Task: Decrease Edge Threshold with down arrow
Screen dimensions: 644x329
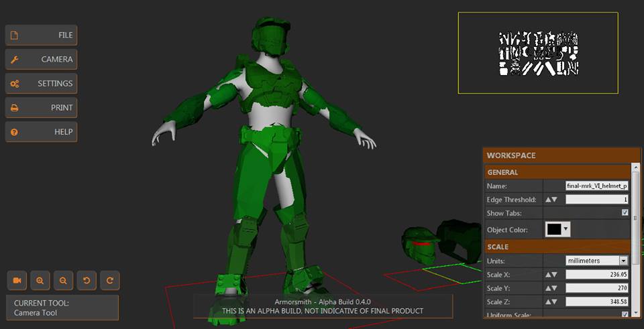Action: pos(555,200)
